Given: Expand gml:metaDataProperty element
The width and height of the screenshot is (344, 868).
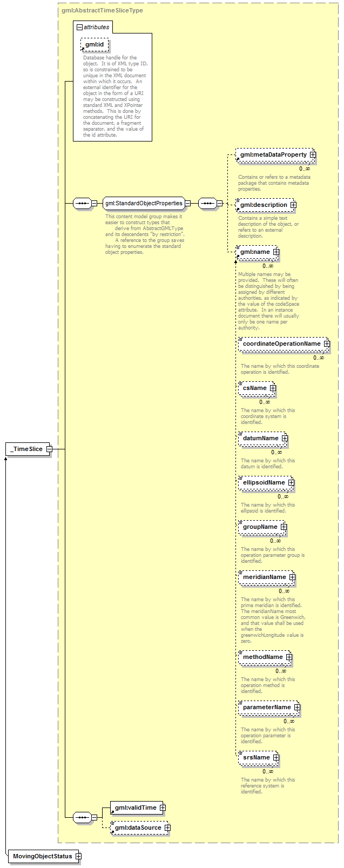Looking at the screenshot, I should 313,155.
